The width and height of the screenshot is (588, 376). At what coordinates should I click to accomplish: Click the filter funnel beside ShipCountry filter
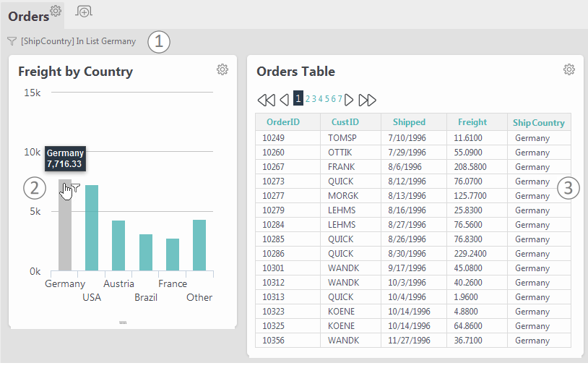(12, 41)
